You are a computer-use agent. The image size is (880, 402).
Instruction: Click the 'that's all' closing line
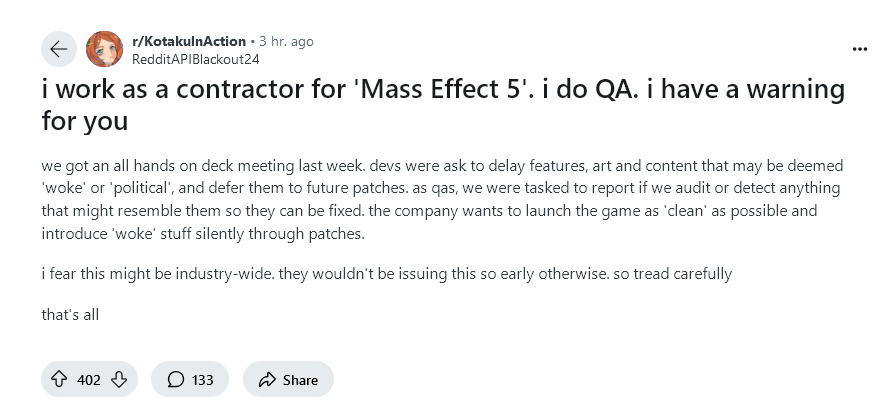(70, 314)
